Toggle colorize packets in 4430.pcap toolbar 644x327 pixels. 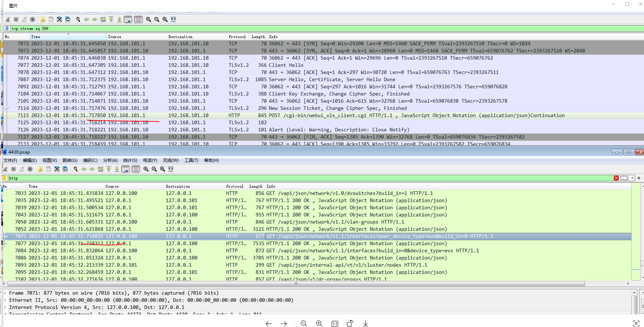pyautogui.click(x=136, y=169)
